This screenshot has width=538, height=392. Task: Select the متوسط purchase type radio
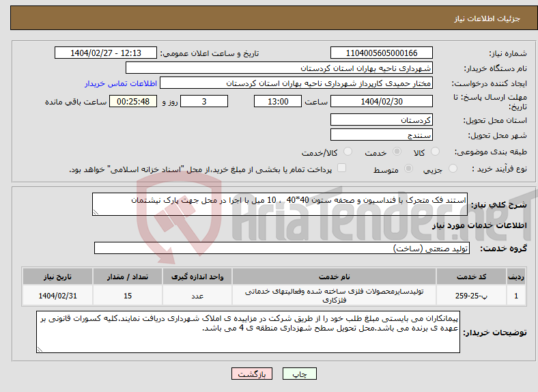pyautogui.click(x=409, y=168)
